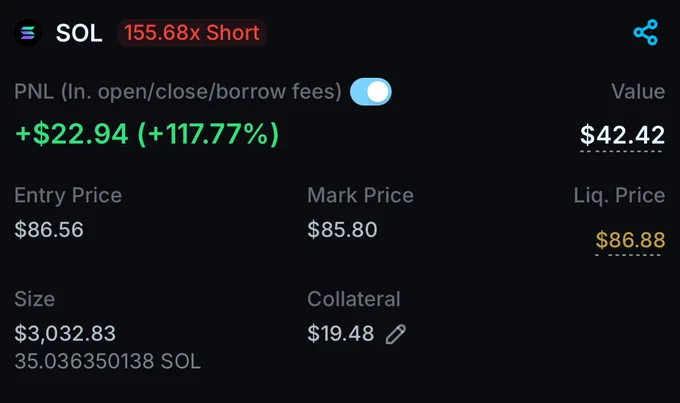Click the 35.036350138 SOL size amount
This screenshot has width=680, height=403.
pos(108,361)
